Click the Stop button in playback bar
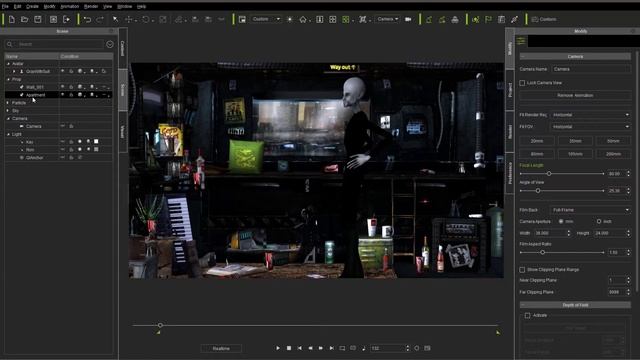 click(289, 348)
